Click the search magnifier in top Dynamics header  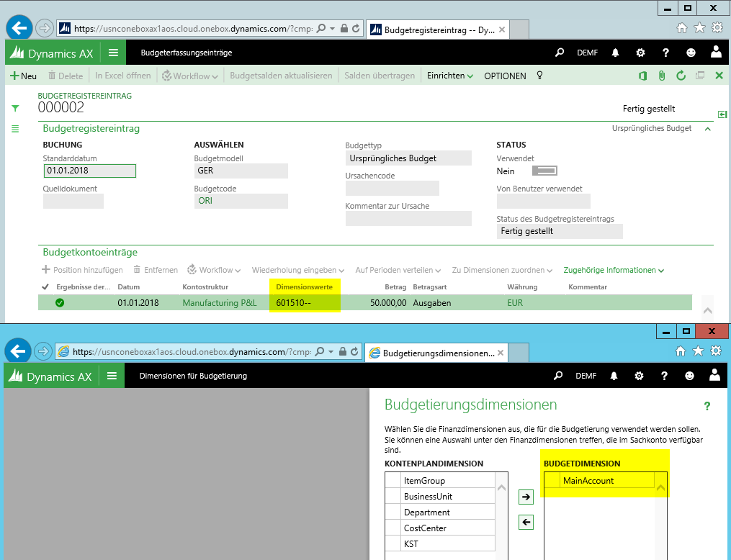tap(560, 53)
